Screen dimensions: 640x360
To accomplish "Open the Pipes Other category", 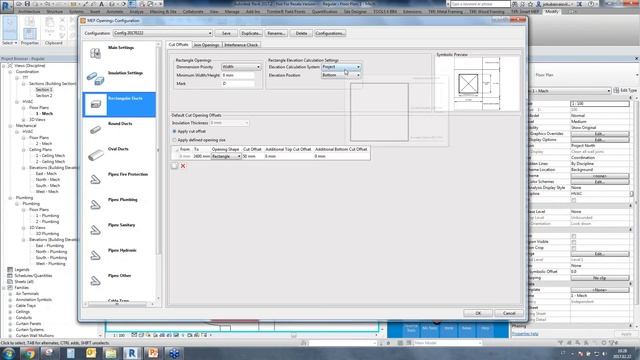I will (119, 276).
